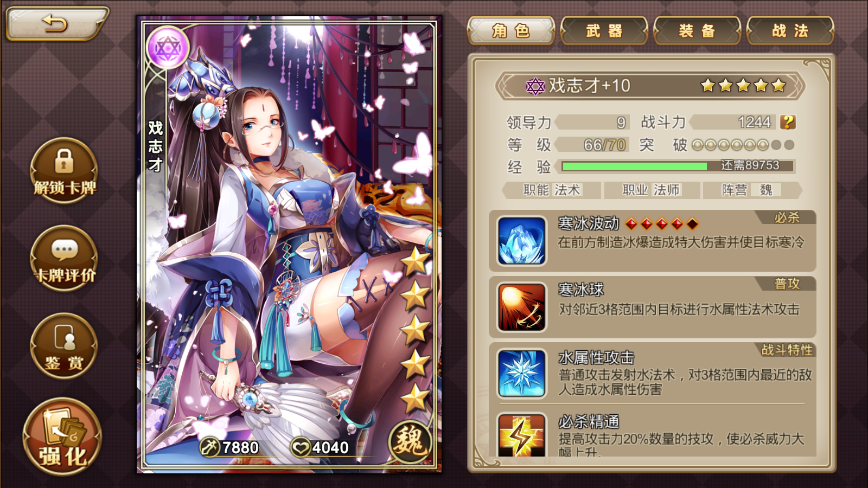Click the green experience progress bar
The height and width of the screenshot is (488, 868).
click(x=678, y=166)
